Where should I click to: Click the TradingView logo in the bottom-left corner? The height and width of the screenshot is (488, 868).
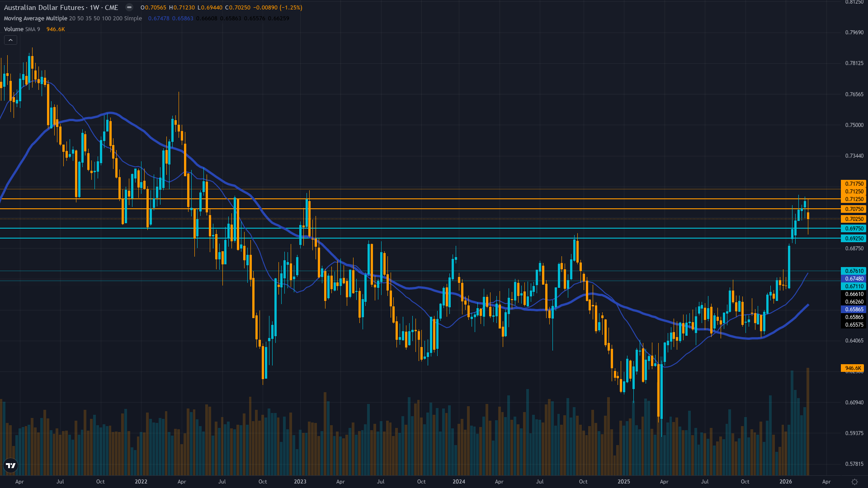tap(10, 465)
